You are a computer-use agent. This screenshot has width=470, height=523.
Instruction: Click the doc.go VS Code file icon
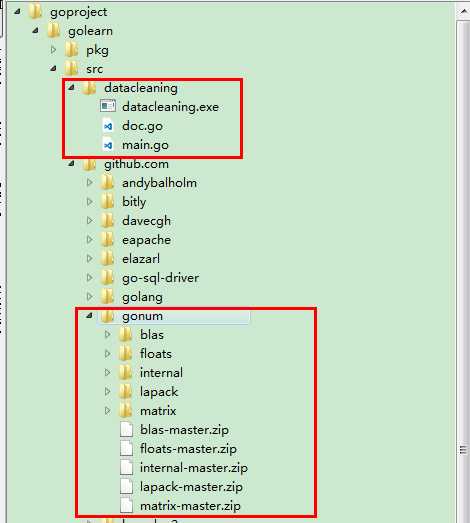click(x=108, y=126)
